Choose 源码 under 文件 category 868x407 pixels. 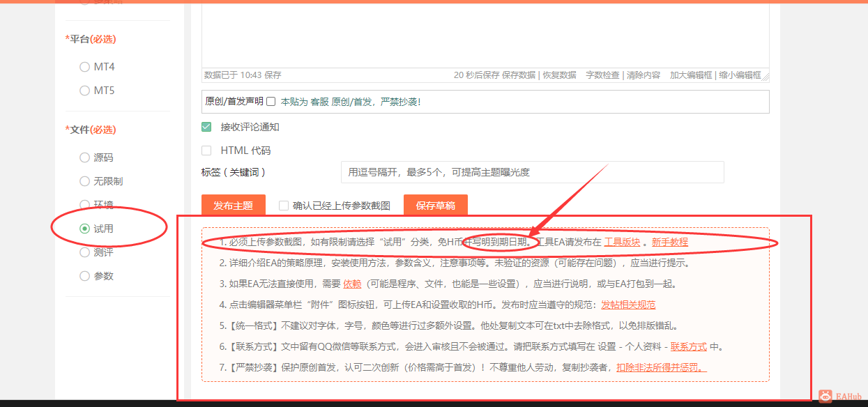pyautogui.click(x=84, y=157)
